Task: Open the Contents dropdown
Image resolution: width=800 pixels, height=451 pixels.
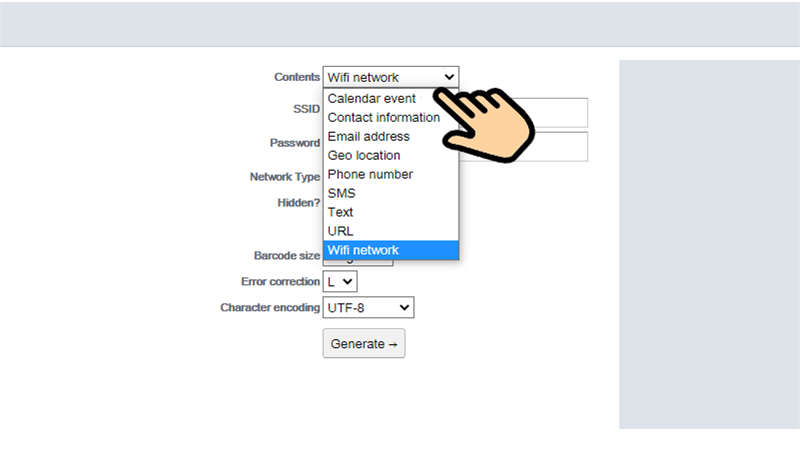Action: click(390, 77)
